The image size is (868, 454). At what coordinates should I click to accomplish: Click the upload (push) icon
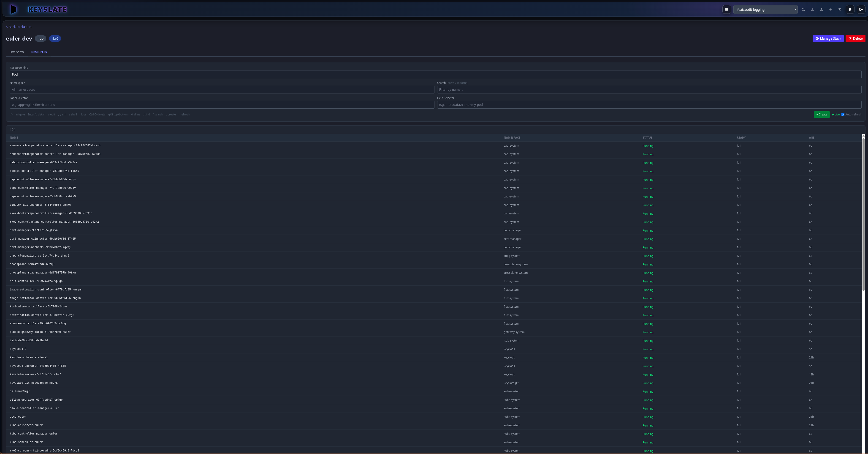tap(822, 9)
